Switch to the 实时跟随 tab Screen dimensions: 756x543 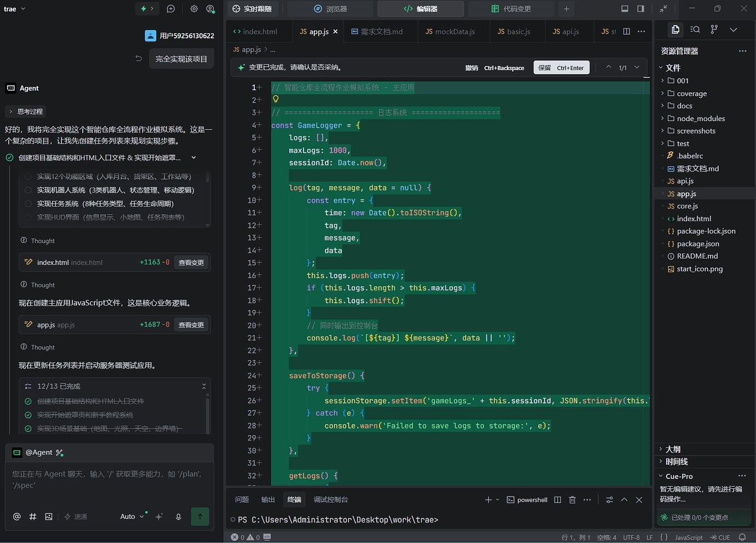coord(252,9)
